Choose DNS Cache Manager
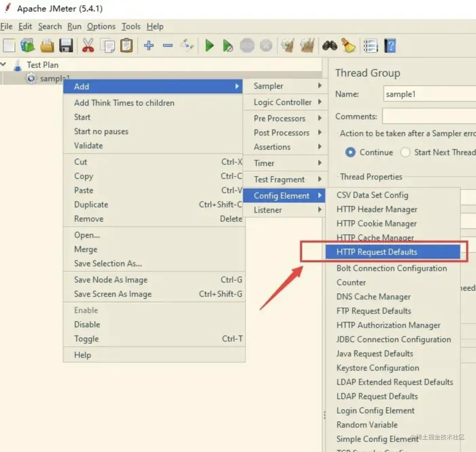 (393, 296)
